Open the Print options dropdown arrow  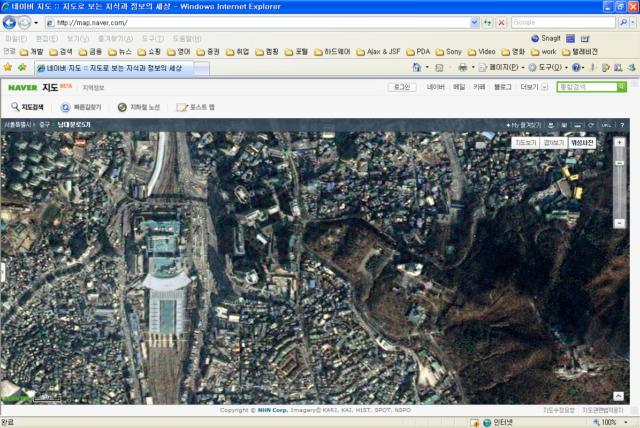coord(473,68)
